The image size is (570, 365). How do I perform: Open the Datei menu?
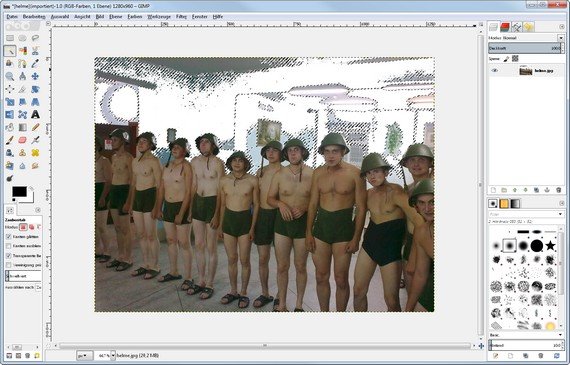pos(12,17)
